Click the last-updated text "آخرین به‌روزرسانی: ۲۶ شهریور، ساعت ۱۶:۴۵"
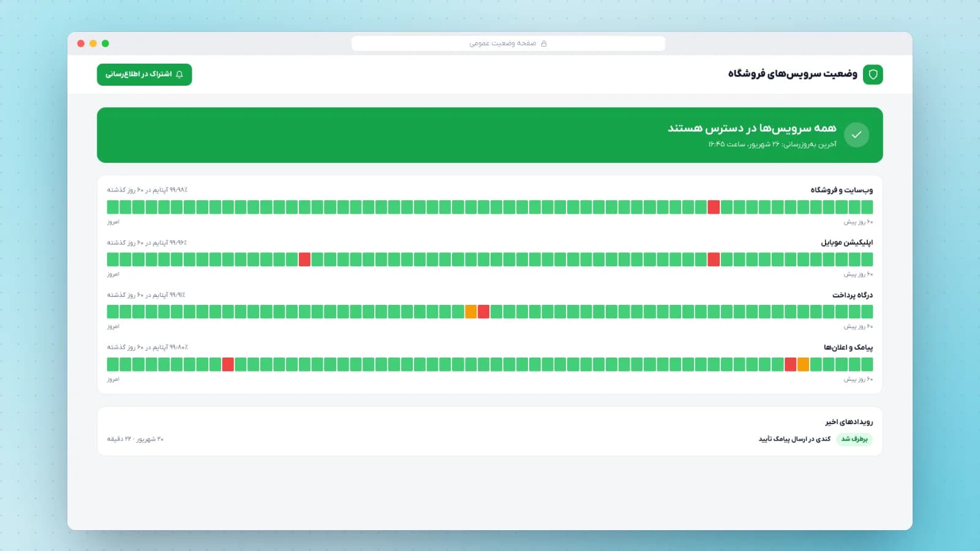Viewport: 980px width, 551px height. pos(772,144)
